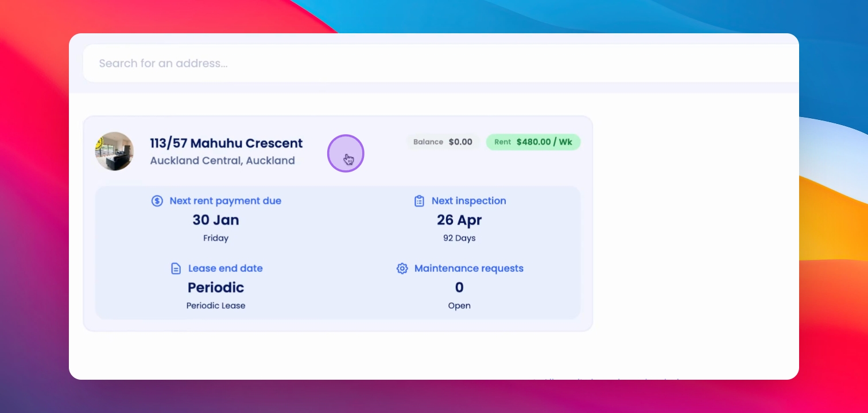The width and height of the screenshot is (868, 413).
Task: Click the 26 Apr inspection date
Action: coord(459,220)
